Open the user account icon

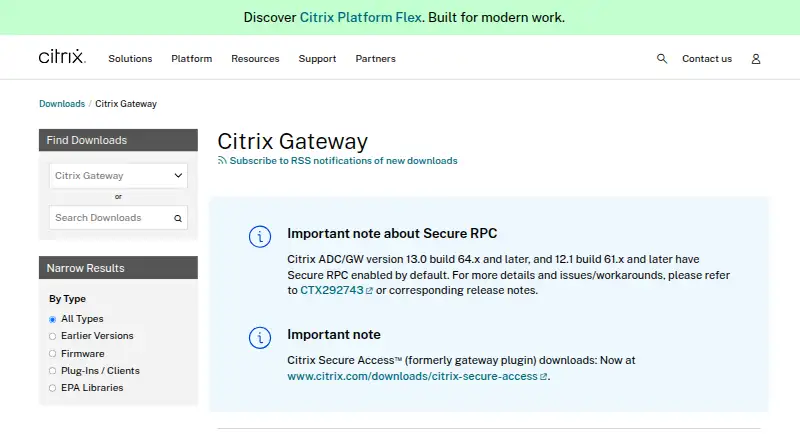pyautogui.click(x=756, y=59)
